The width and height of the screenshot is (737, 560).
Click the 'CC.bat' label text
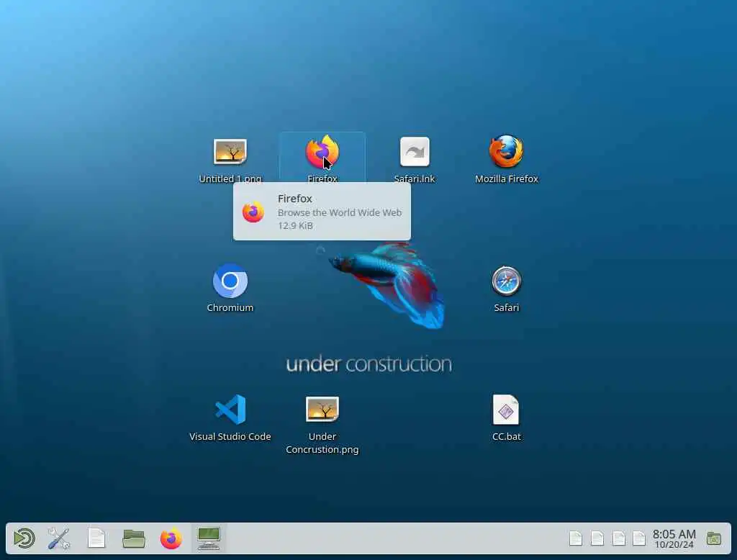506,436
